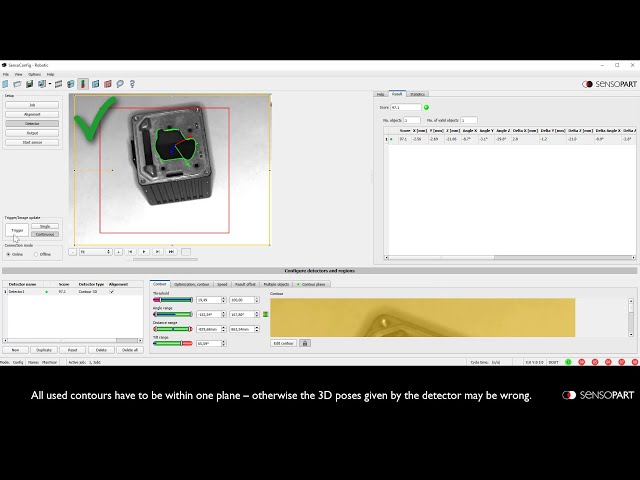Viewport: 640px width, 480px height.
Task: Click the result table horizontal scrollbar
Action: click(509, 258)
